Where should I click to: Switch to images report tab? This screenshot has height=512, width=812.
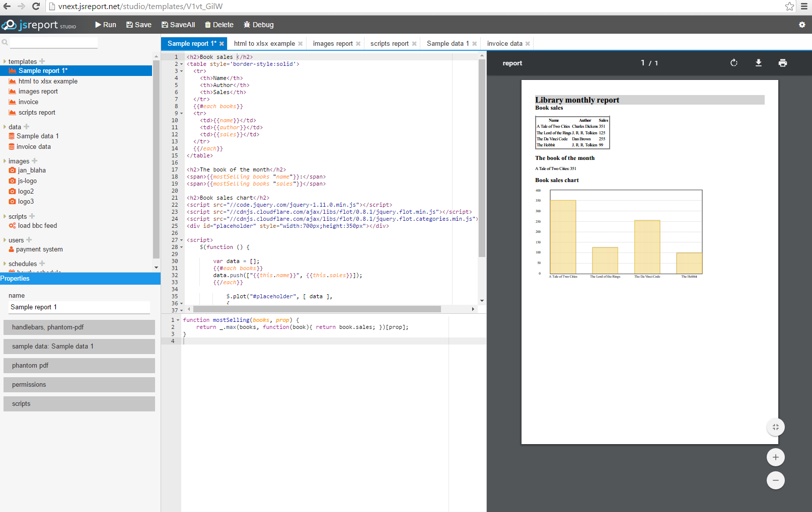[333, 44]
